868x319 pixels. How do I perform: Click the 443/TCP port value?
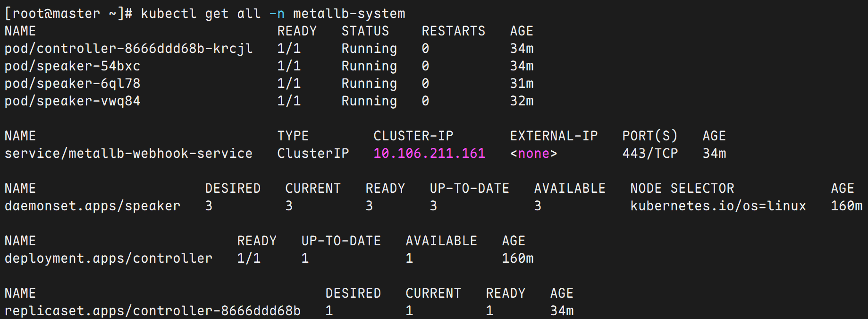[x=650, y=154]
